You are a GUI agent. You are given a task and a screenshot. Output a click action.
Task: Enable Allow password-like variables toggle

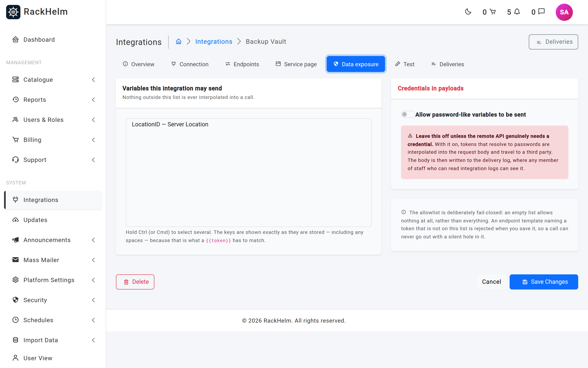[x=408, y=114]
